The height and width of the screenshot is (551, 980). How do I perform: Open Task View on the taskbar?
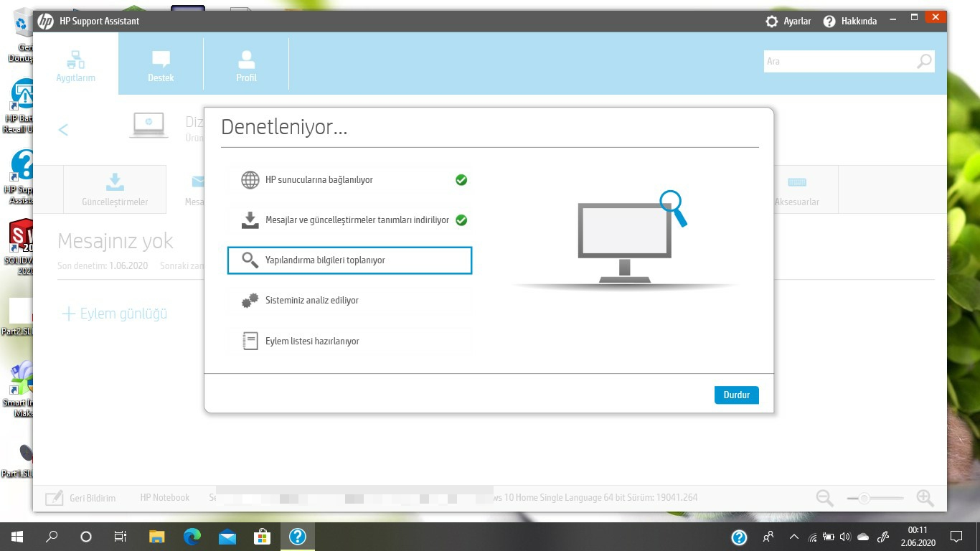121,537
